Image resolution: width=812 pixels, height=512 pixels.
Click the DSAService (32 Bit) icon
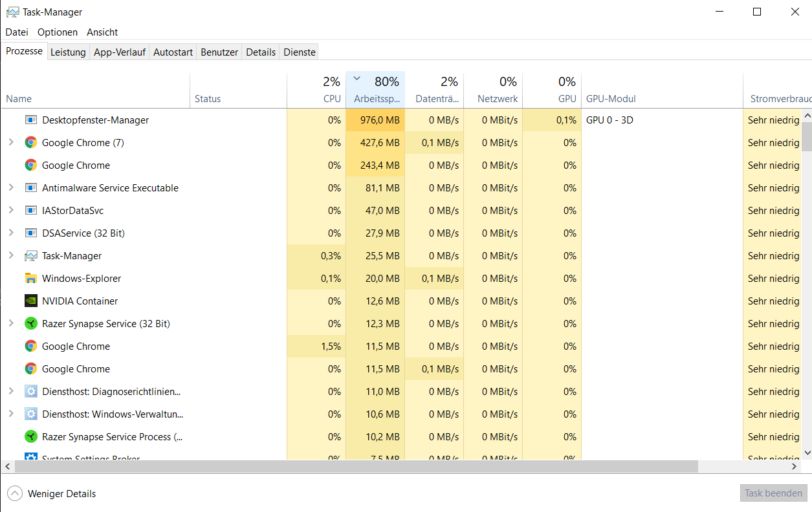31,233
